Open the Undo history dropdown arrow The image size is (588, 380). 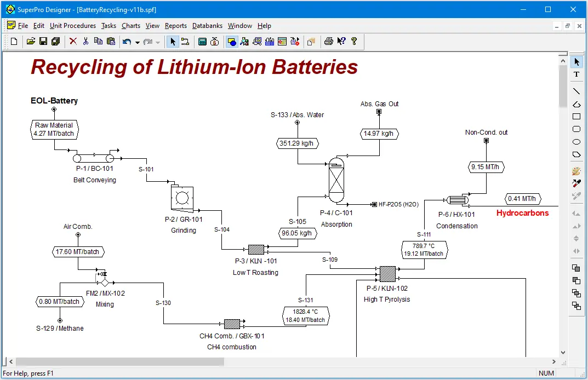coord(137,42)
